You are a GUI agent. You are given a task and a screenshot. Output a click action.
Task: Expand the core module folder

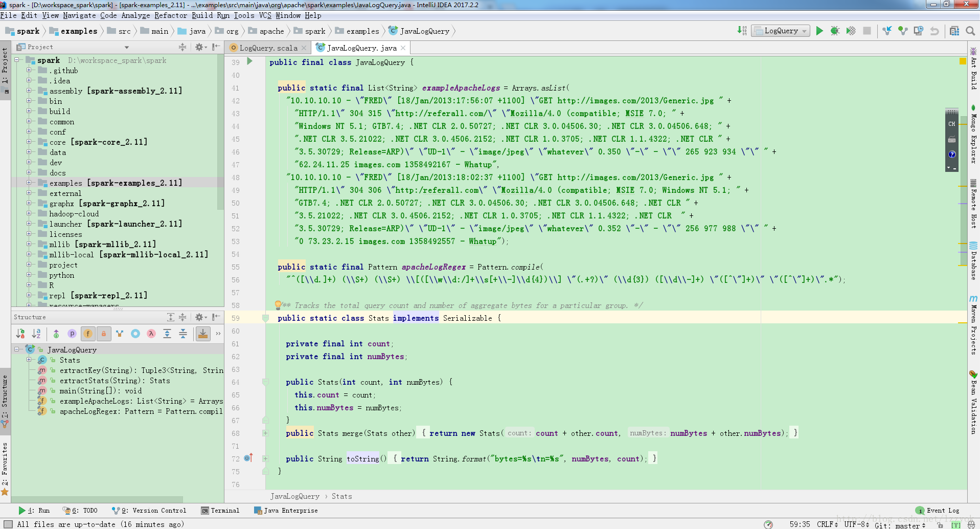(29, 142)
